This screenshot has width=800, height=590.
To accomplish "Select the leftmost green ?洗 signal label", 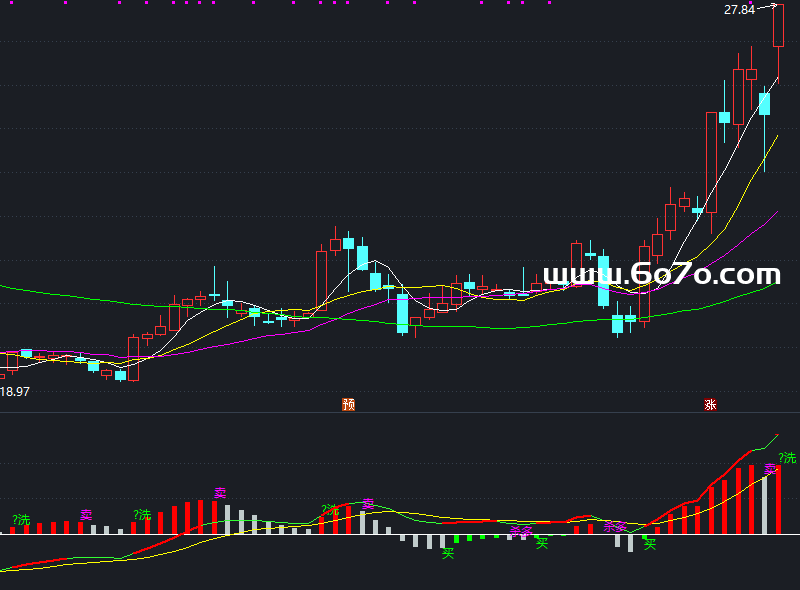I will pos(21,520).
